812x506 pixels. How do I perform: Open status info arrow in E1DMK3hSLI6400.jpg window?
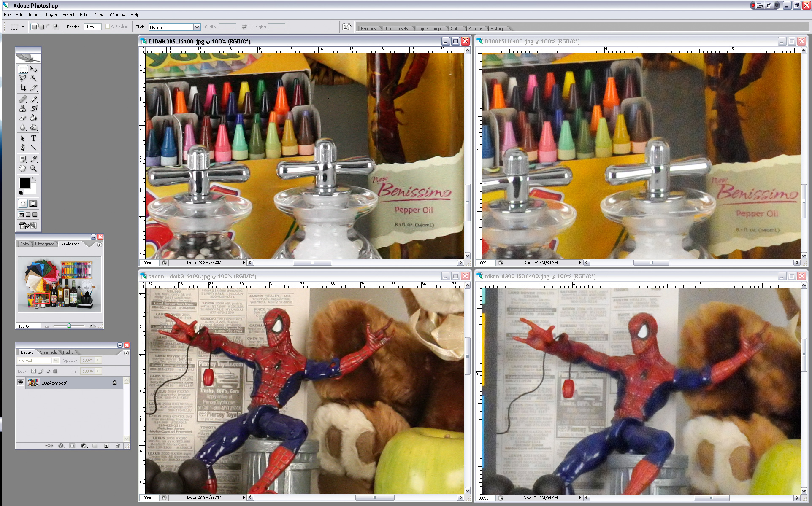coord(244,262)
